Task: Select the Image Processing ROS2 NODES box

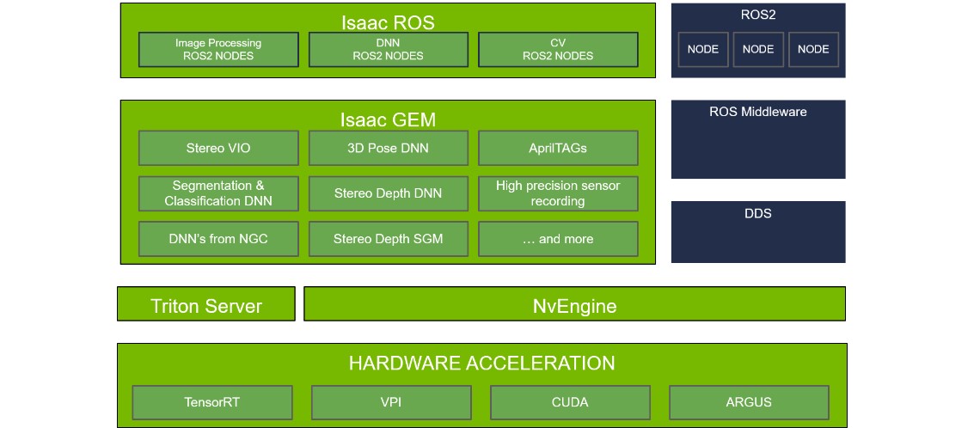Action: tap(218, 49)
